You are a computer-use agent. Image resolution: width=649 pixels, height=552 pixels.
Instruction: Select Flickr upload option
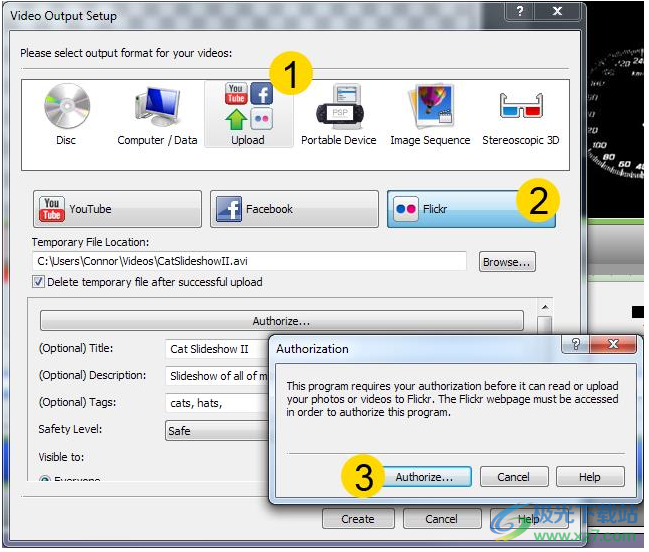tap(471, 209)
